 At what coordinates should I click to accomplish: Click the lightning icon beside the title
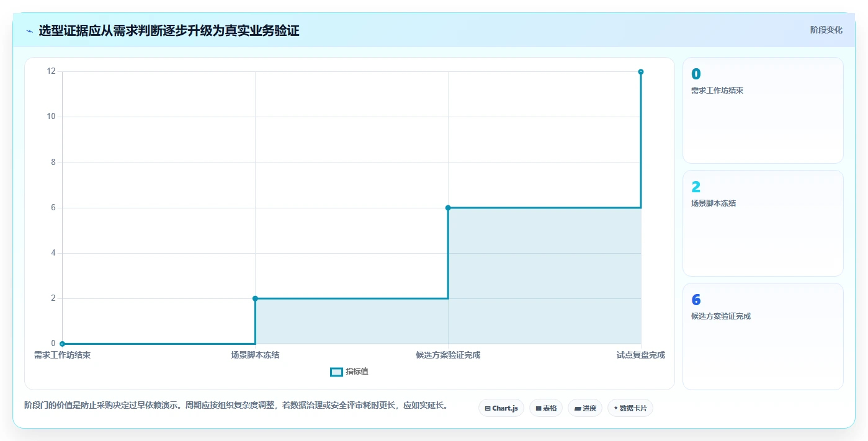coord(29,31)
